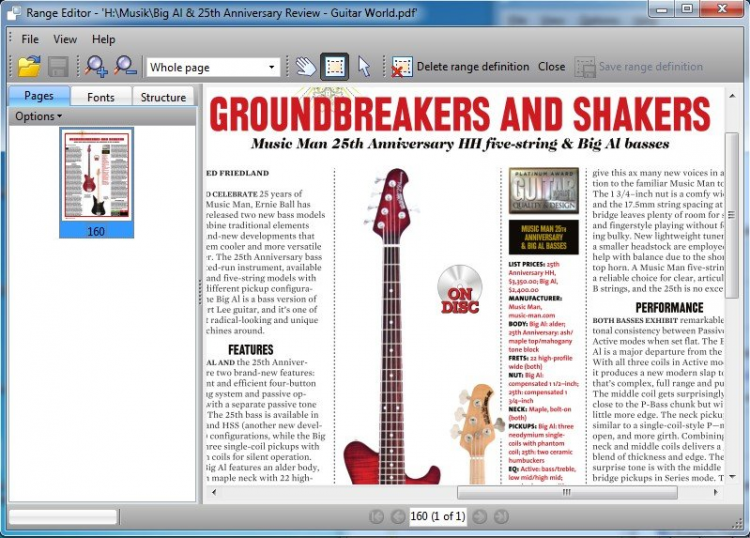This screenshot has height=538, width=750.
Task: Zoom out with the magnifier minus icon
Action: pos(125,66)
